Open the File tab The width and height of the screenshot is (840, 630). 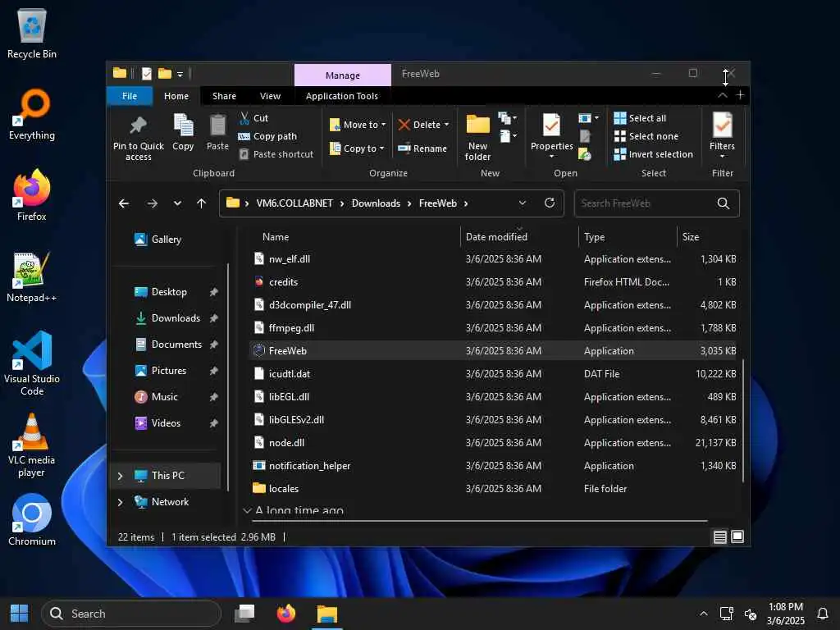130,96
